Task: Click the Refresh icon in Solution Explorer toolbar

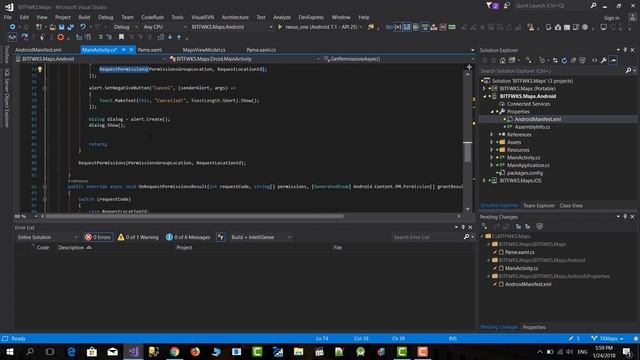Action: (x=564, y=60)
